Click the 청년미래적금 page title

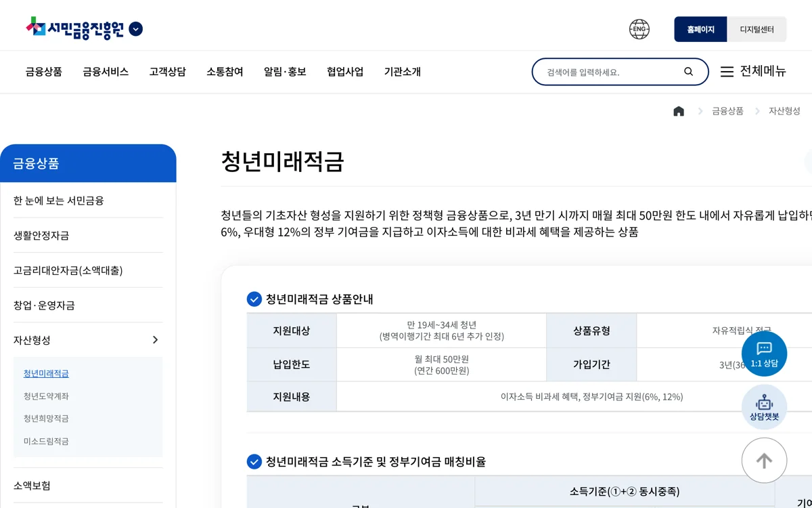click(x=282, y=162)
